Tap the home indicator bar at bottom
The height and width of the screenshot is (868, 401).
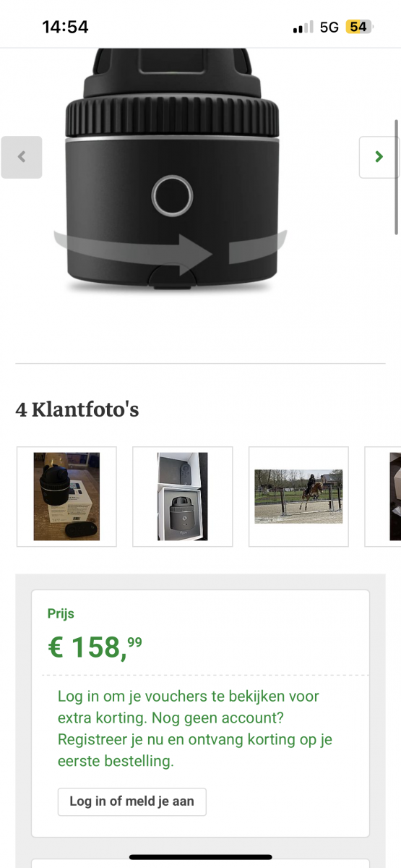[200, 857]
